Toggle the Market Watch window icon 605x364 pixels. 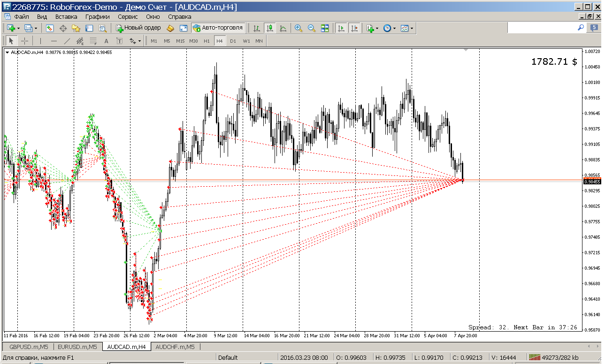pos(49,28)
